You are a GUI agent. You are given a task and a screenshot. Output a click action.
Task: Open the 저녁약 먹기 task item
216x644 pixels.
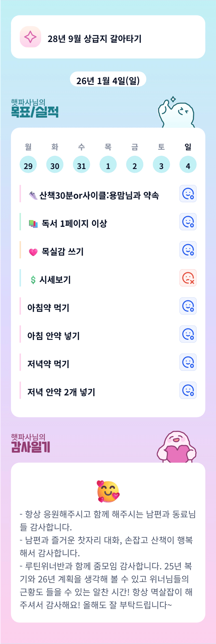click(49, 364)
